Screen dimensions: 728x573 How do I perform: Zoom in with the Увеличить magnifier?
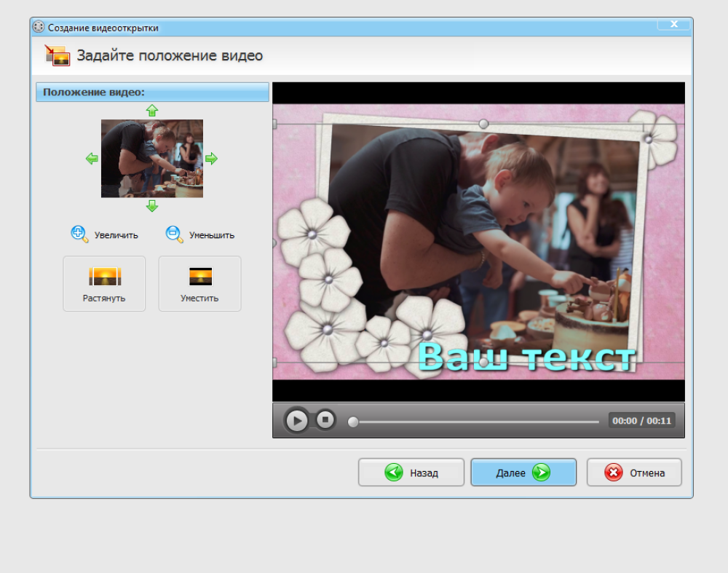click(x=79, y=234)
